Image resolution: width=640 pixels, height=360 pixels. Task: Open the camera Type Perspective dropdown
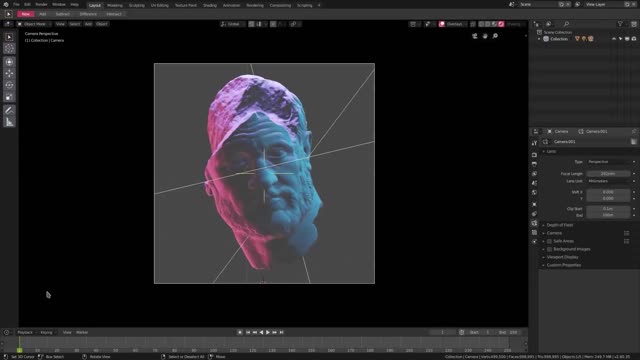click(x=611, y=162)
